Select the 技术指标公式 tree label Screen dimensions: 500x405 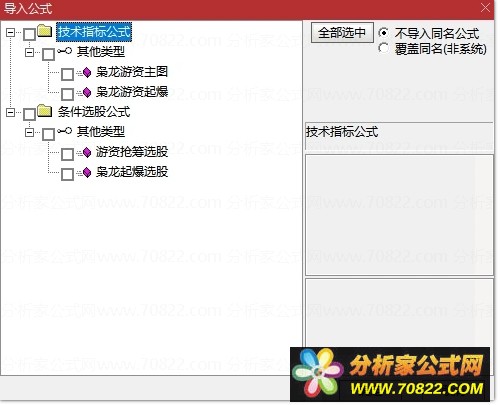pyautogui.click(x=94, y=32)
